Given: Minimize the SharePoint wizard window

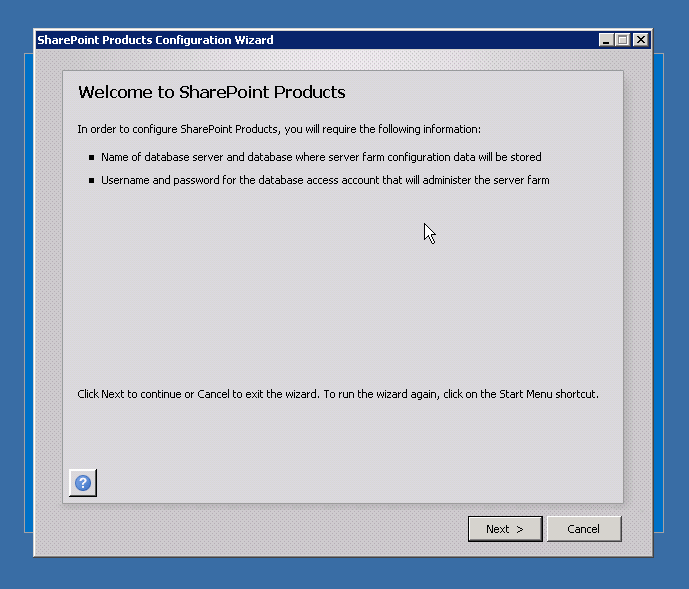Looking at the screenshot, I should pos(606,40).
